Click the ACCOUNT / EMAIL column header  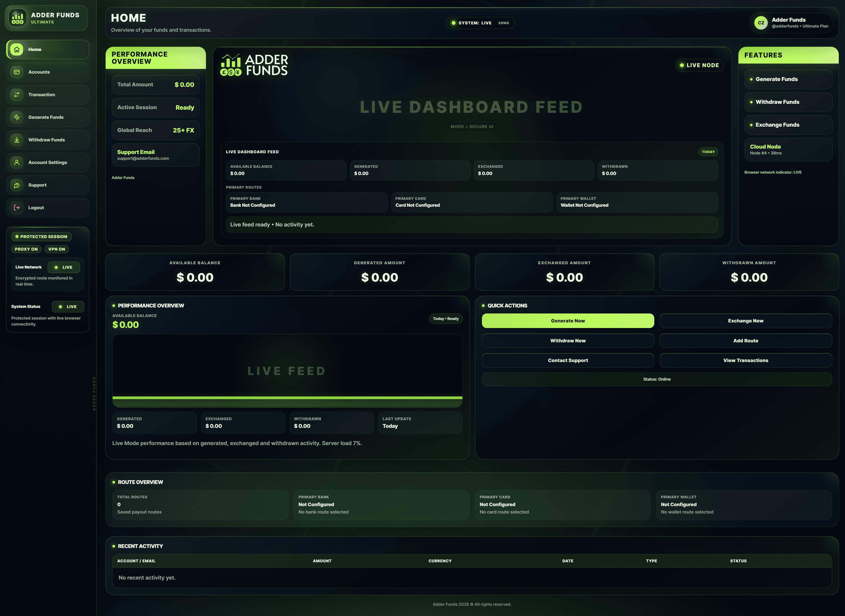[136, 561]
